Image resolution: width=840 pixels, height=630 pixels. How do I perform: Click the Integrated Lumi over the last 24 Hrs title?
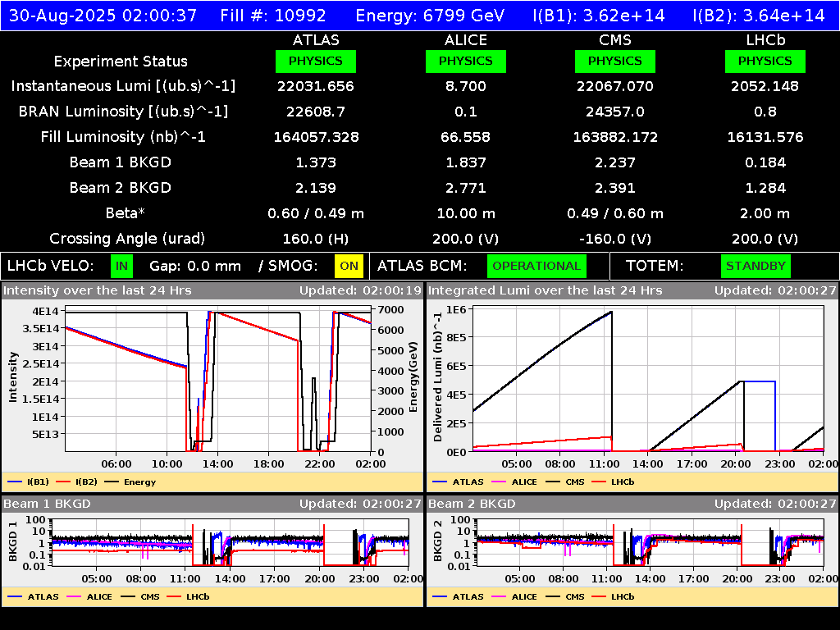(x=546, y=290)
